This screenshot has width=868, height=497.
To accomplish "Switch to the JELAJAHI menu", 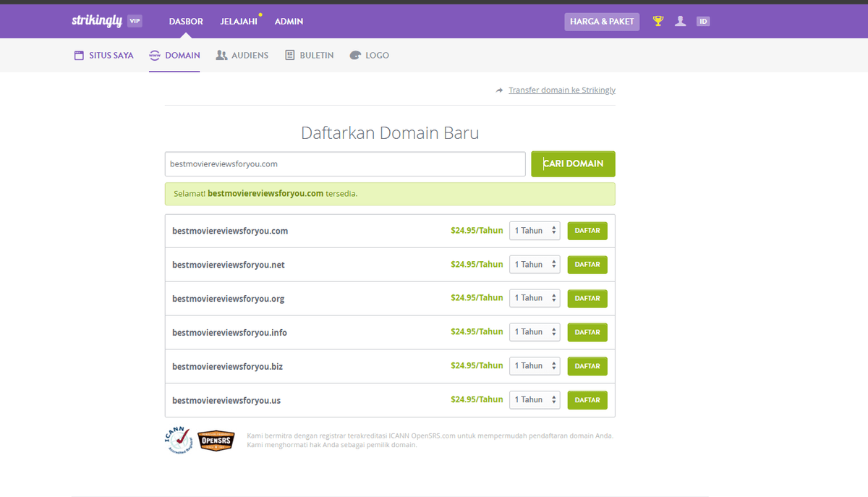I will point(238,21).
